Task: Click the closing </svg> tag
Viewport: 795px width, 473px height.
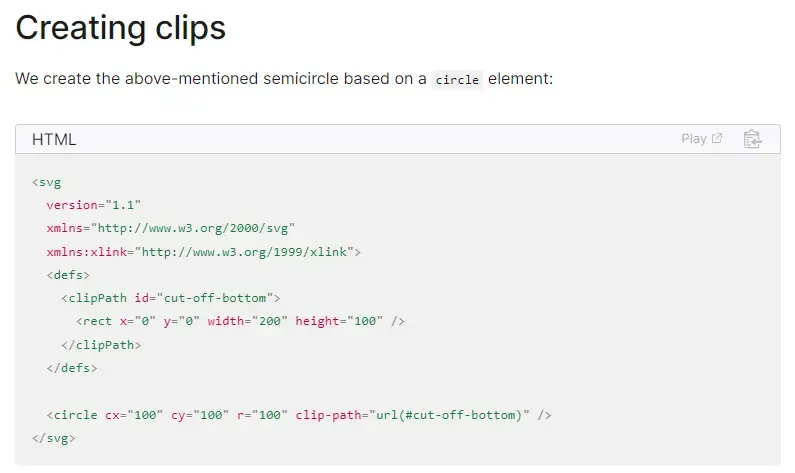Action: 54,439
